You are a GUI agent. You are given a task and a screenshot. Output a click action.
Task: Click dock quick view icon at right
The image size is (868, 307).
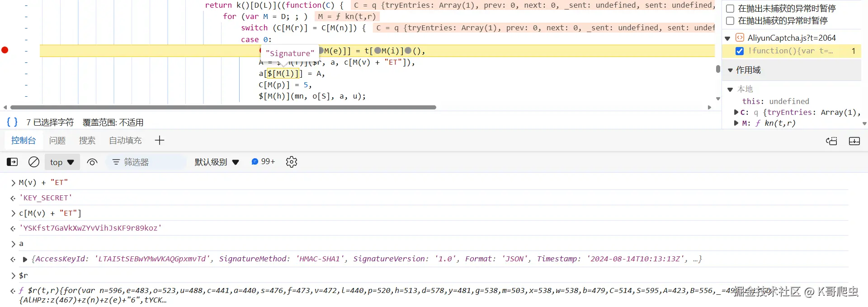pos(831,141)
